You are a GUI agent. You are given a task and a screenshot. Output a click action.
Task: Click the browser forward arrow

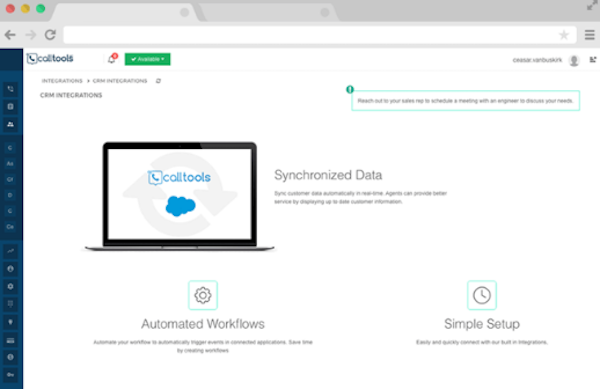[x=31, y=35]
